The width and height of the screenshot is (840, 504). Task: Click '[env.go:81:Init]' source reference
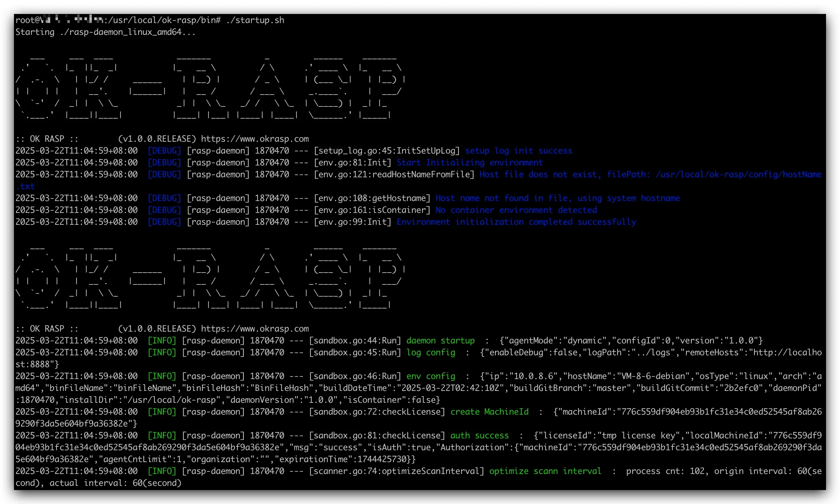(353, 163)
